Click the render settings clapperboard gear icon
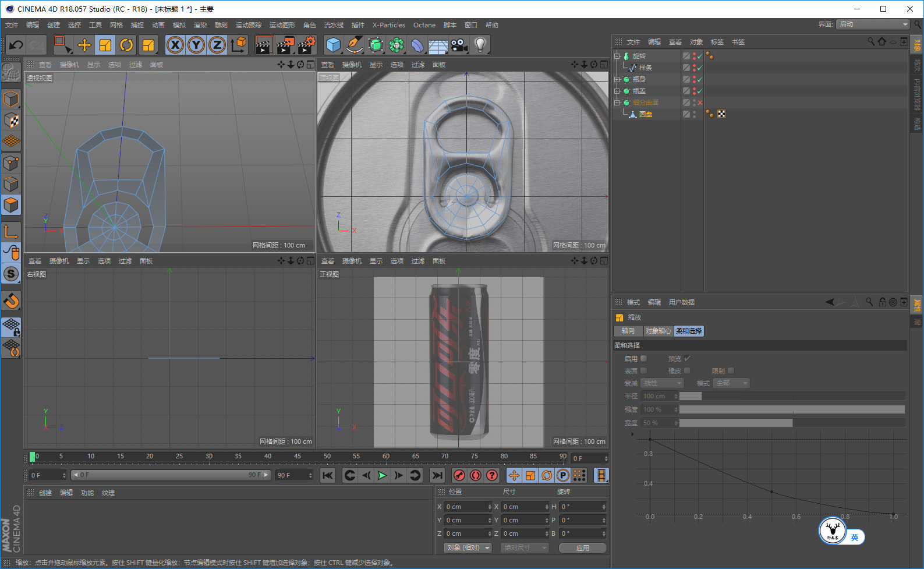The height and width of the screenshot is (569, 924). (x=306, y=45)
